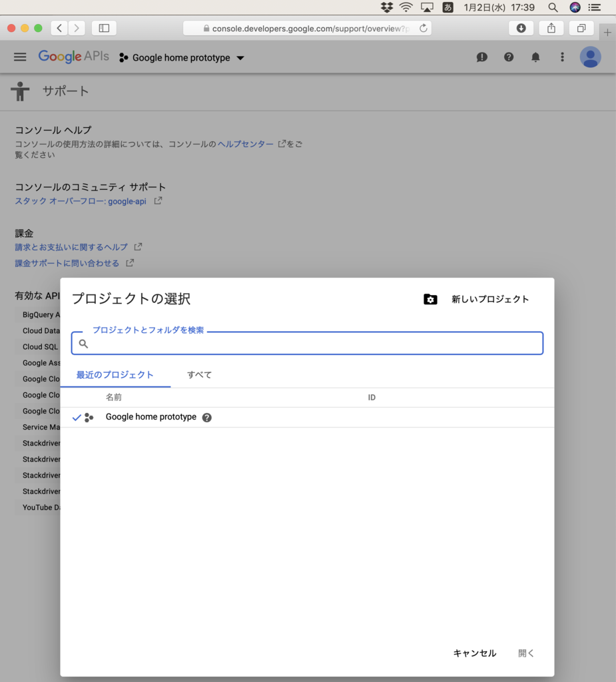Screen dimensions: 616x682
Task: View notifications with the bell icon
Action: 535,57
